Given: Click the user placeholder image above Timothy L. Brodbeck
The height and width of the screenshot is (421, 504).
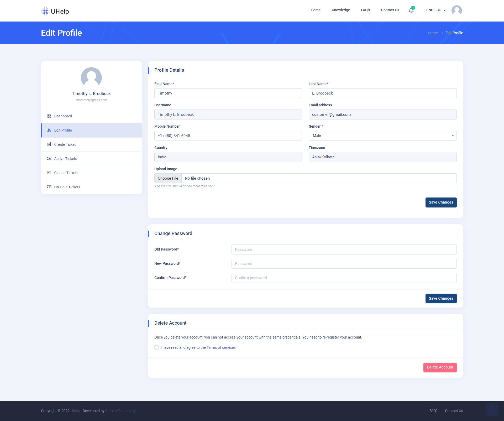Looking at the screenshot, I should [x=91, y=78].
